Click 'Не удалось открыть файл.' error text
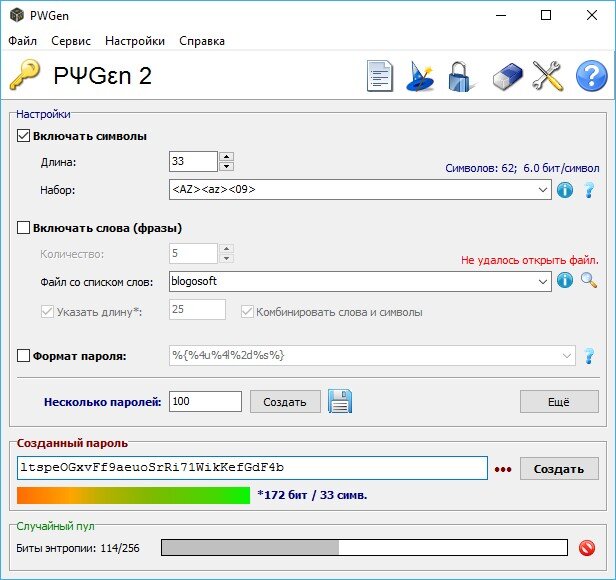 [530, 260]
